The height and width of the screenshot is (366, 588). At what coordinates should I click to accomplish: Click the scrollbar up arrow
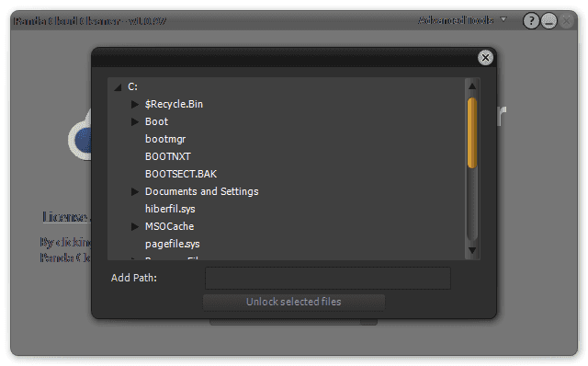point(472,86)
